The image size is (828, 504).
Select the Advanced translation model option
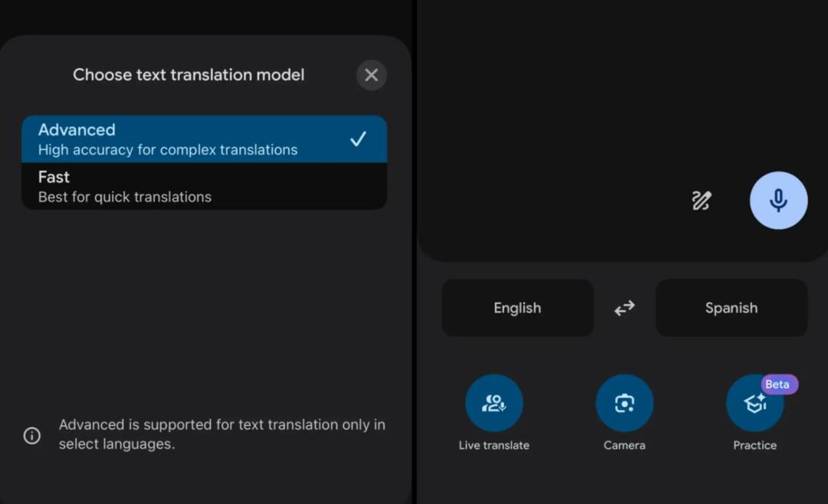coord(169,139)
